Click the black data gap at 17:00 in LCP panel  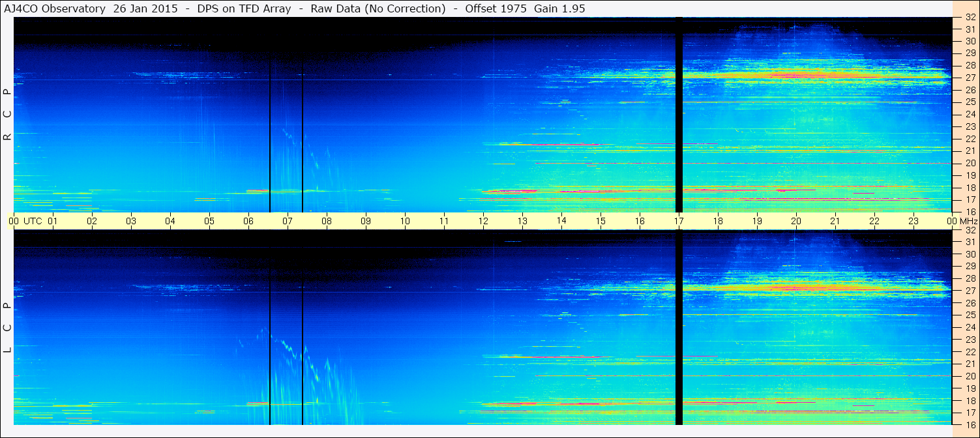pos(679,328)
